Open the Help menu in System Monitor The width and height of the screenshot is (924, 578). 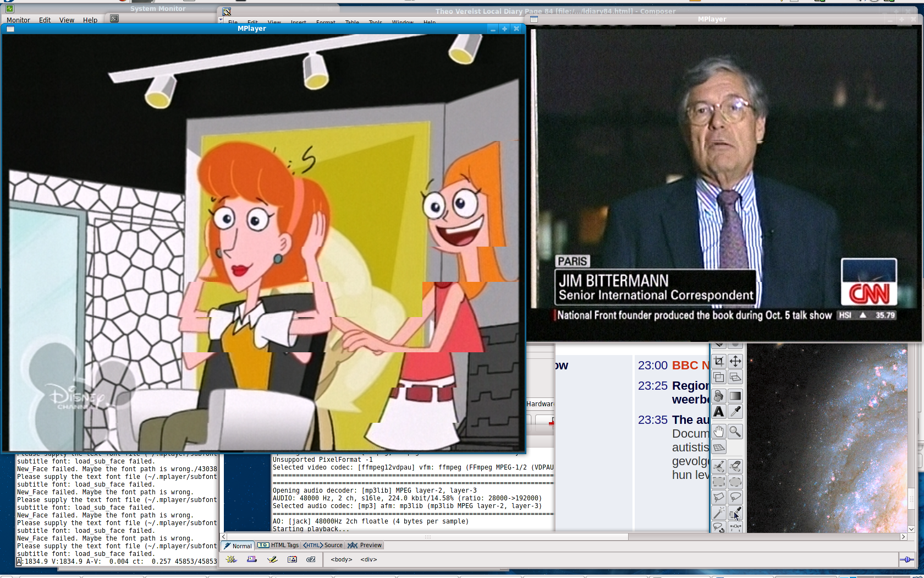[x=90, y=20]
